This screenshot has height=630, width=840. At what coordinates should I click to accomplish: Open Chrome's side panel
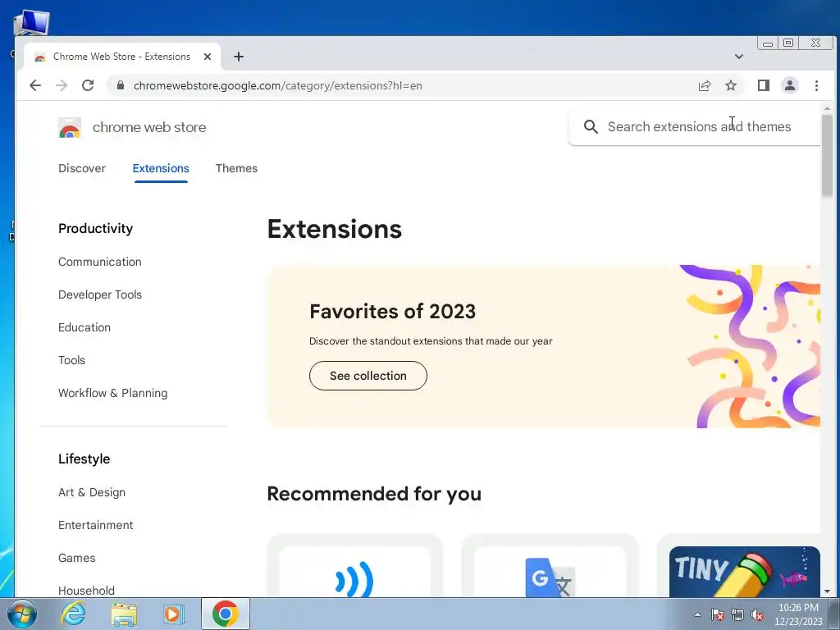pos(764,85)
